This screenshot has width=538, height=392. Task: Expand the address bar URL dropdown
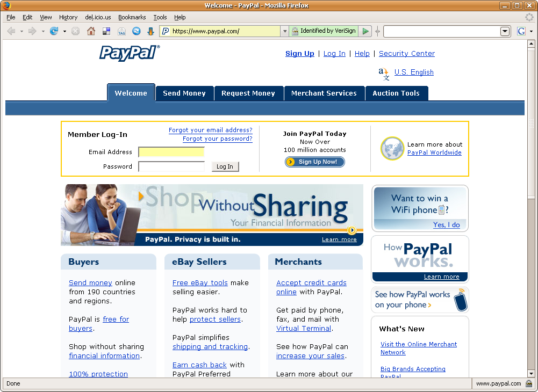[284, 31]
